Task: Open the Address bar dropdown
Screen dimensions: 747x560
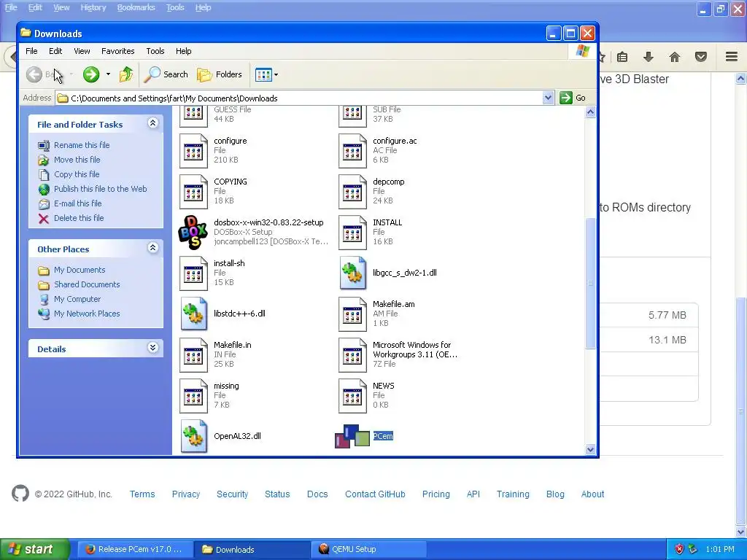Action: (x=548, y=98)
